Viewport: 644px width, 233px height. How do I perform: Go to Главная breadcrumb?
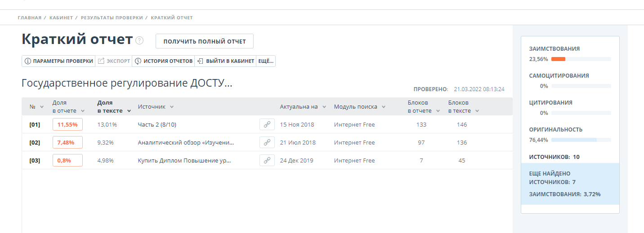pyautogui.click(x=29, y=18)
